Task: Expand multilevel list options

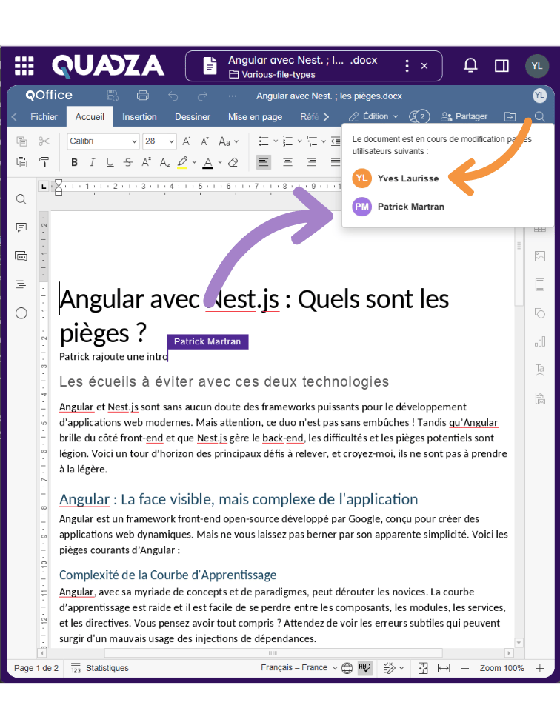Action: 324,141
